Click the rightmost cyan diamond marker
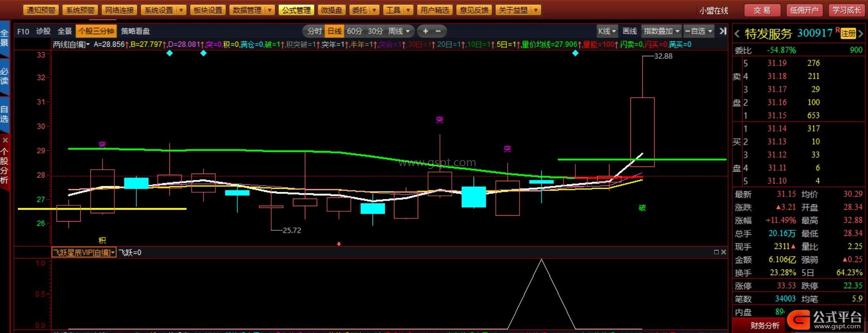This screenshot has width=868, height=333. pos(575,53)
